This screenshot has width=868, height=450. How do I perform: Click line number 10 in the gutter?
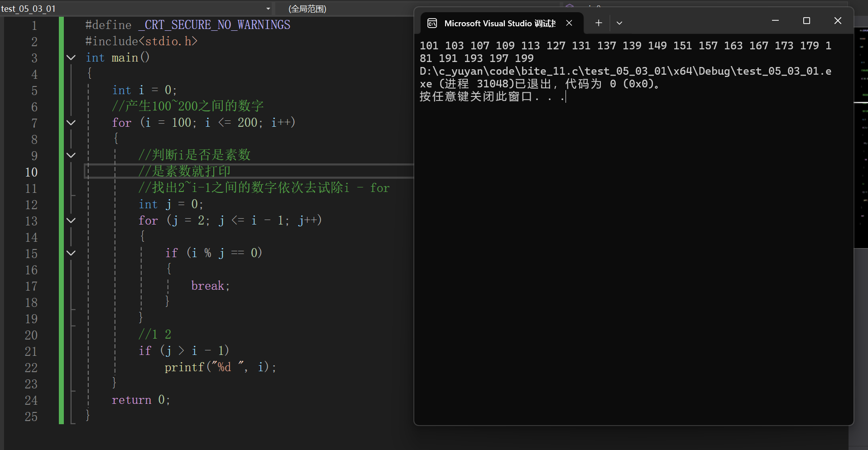[31, 172]
